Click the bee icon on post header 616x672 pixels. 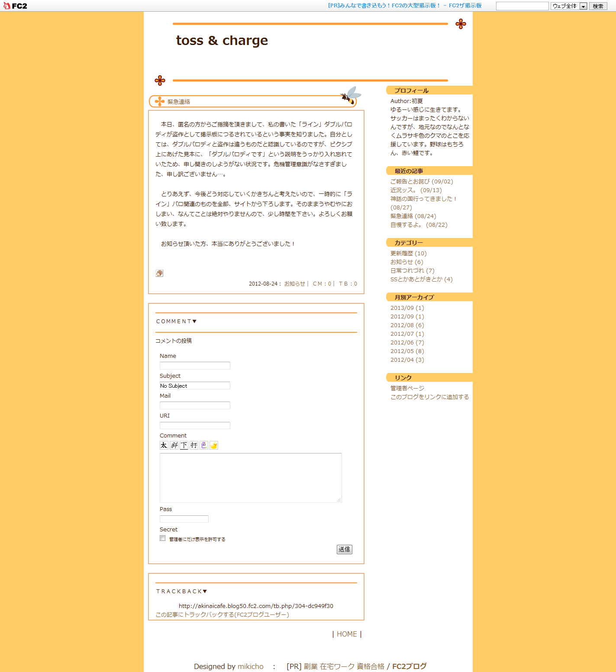(350, 96)
